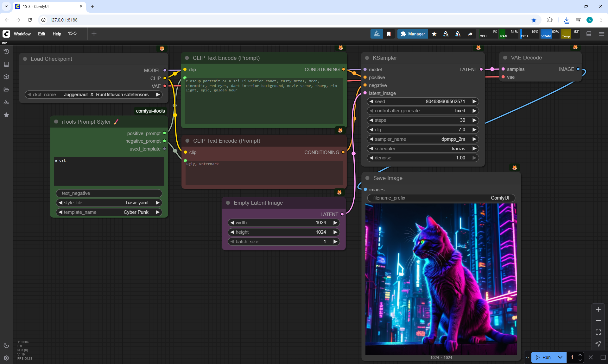The width and height of the screenshot is (608, 364).
Task: Increase steps value with right arrow
Action: pos(474,120)
